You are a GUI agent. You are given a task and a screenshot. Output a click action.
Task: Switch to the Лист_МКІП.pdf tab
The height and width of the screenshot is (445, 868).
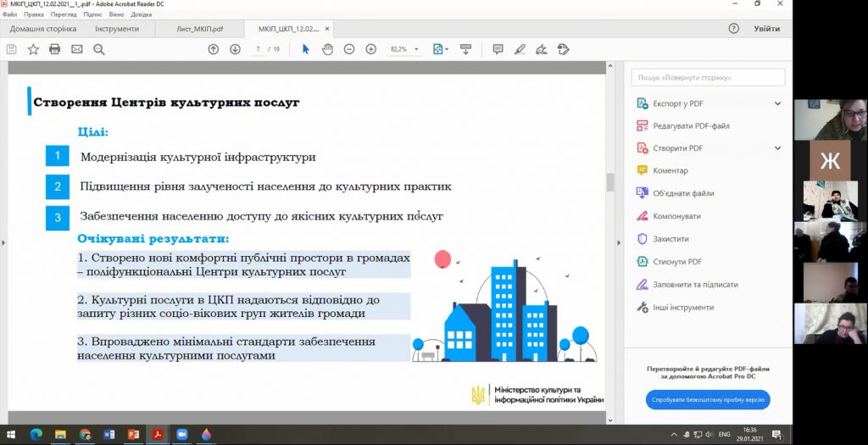coord(200,29)
